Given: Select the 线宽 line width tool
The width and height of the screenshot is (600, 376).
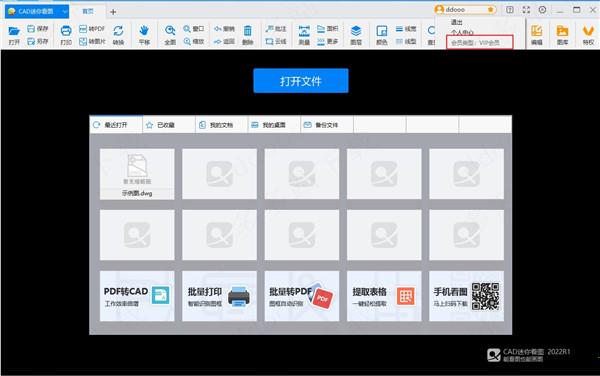Looking at the screenshot, I should pos(406,29).
